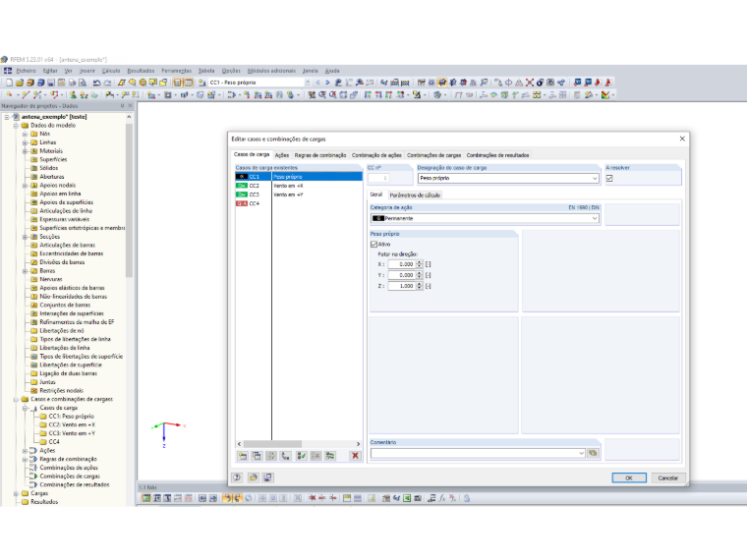Expand the Materiais tree node
747x560 pixels.
pos(25,151)
